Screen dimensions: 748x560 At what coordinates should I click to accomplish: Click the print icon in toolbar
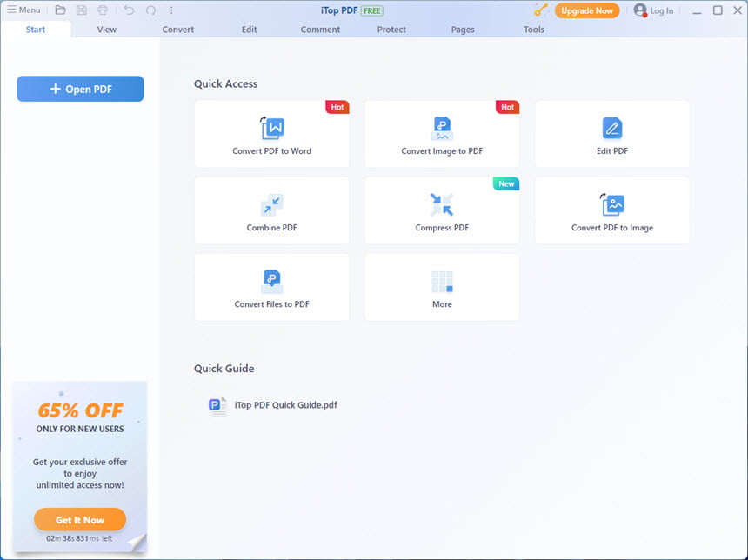click(103, 10)
